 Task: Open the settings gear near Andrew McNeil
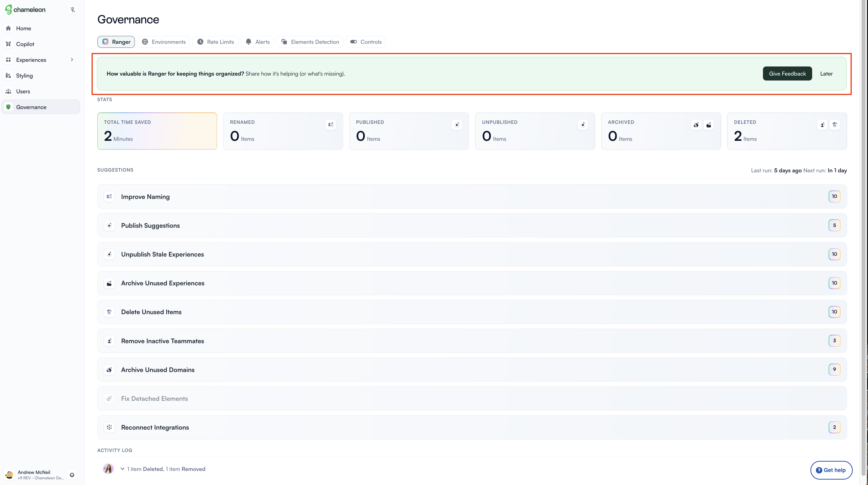click(72, 475)
